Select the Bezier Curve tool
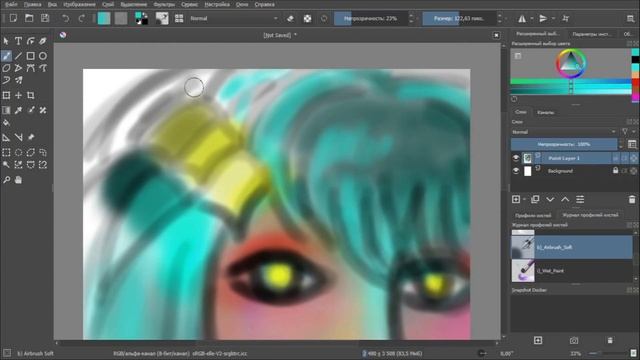640x360 pixels. tap(31, 68)
